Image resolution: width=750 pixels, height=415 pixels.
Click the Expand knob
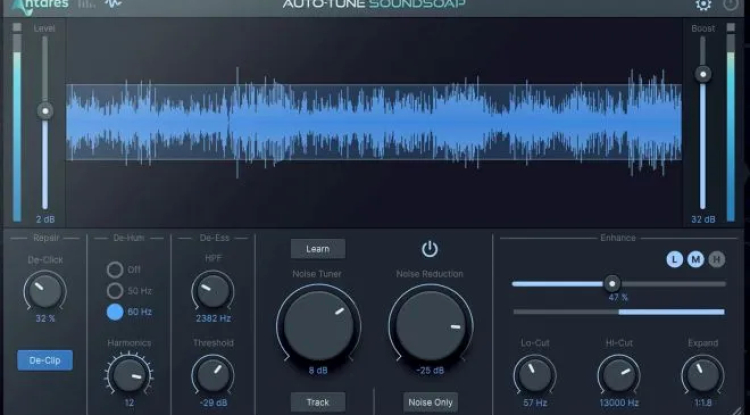coord(703,375)
